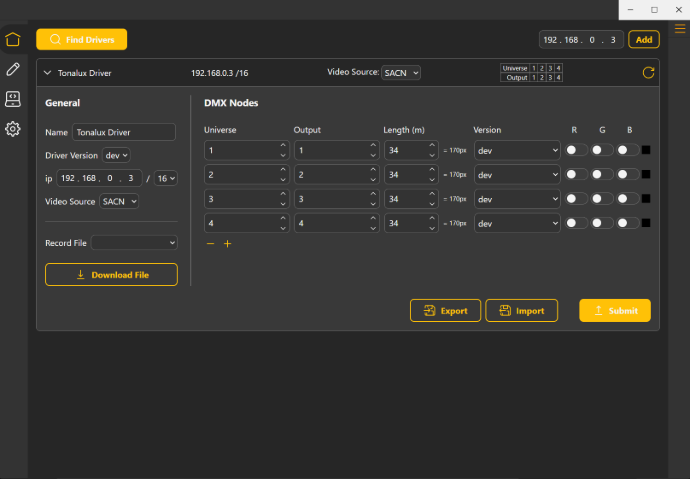Click Output field in first DMX row
This screenshot has height=479, width=690.
pyautogui.click(x=337, y=150)
